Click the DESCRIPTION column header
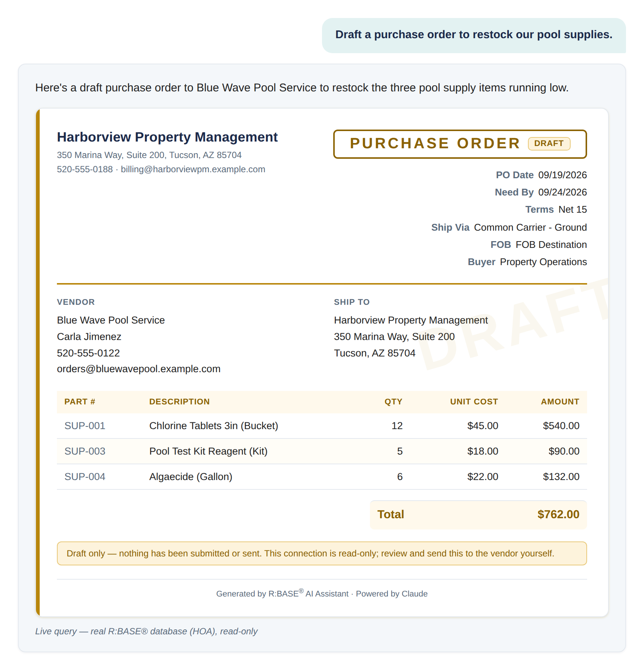 pos(179,402)
